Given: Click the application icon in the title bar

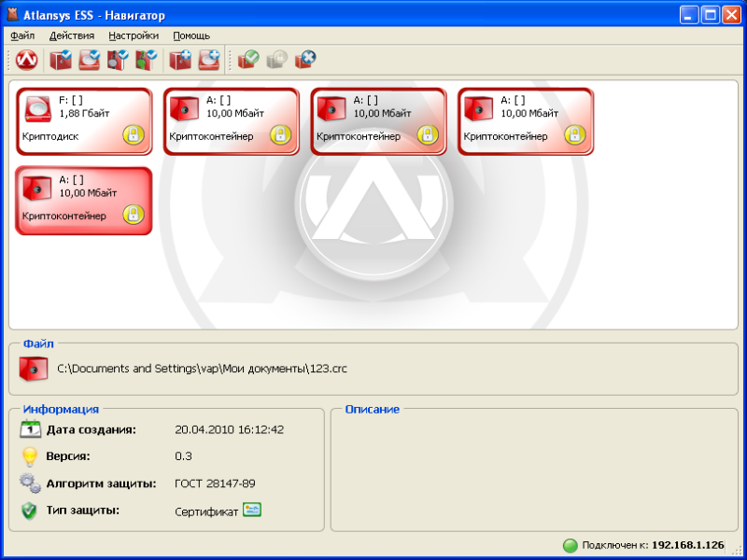Looking at the screenshot, I should (13, 15).
